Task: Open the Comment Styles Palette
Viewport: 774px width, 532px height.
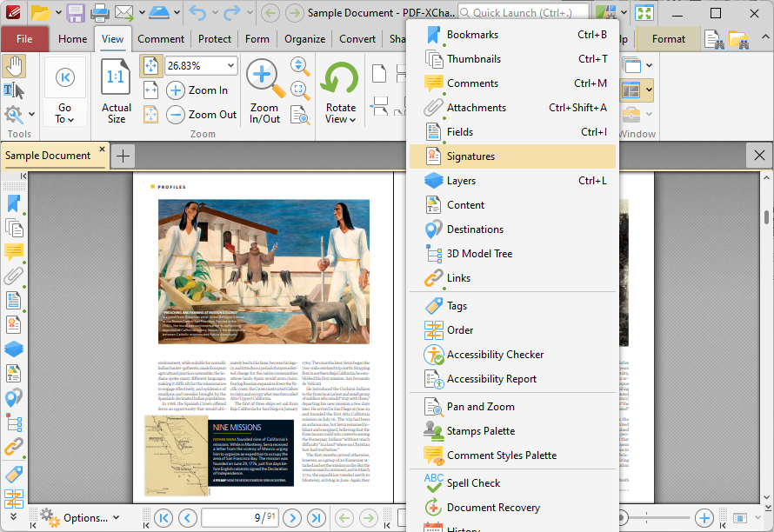Action: pos(512,456)
